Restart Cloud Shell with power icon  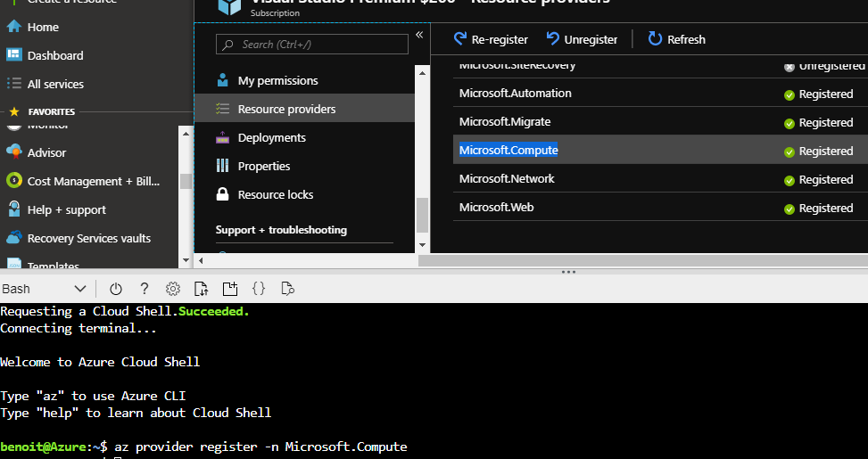[115, 289]
